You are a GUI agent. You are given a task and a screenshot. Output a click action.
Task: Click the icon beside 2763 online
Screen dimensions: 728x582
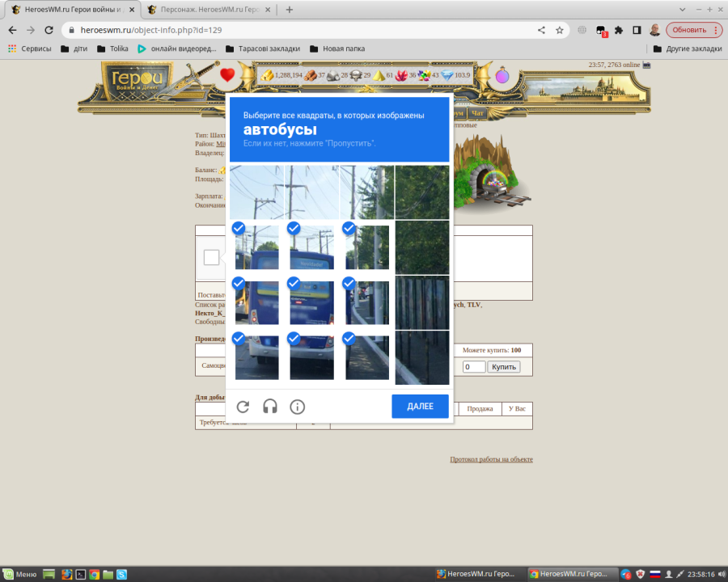coord(646,65)
